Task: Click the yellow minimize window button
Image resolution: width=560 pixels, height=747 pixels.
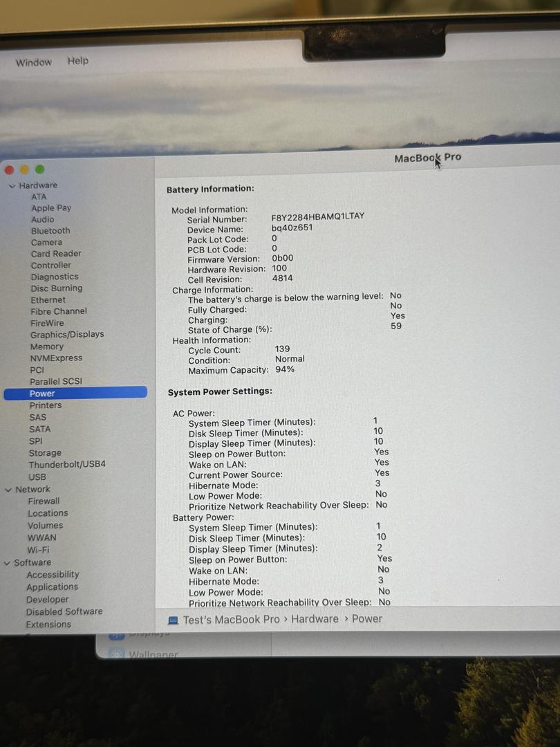Action: (x=24, y=169)
